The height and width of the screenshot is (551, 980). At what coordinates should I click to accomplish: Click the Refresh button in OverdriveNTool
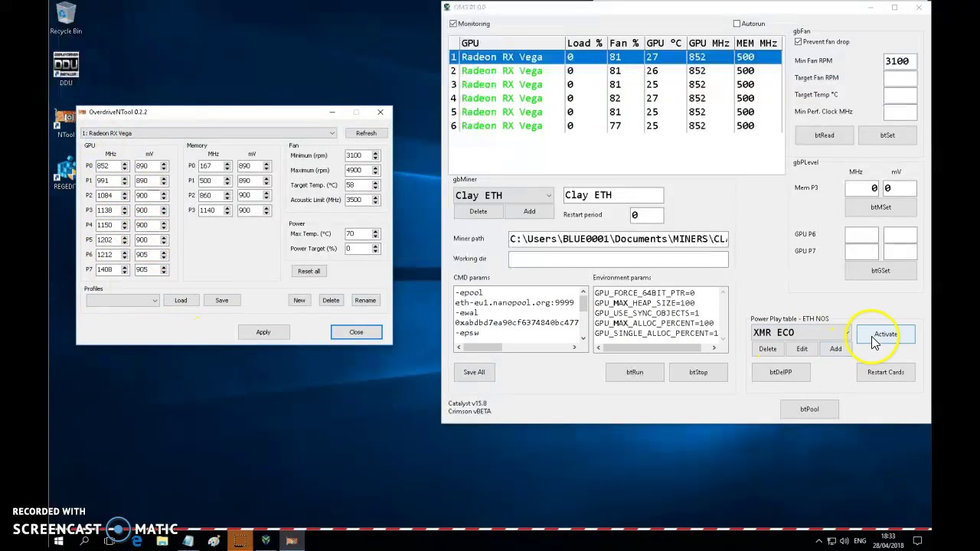tap(366, 133)
